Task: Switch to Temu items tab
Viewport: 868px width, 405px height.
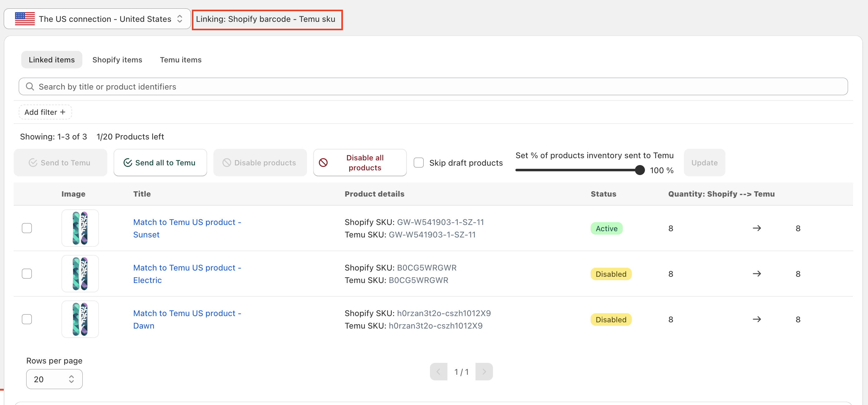Action: [x=181, y=60]
